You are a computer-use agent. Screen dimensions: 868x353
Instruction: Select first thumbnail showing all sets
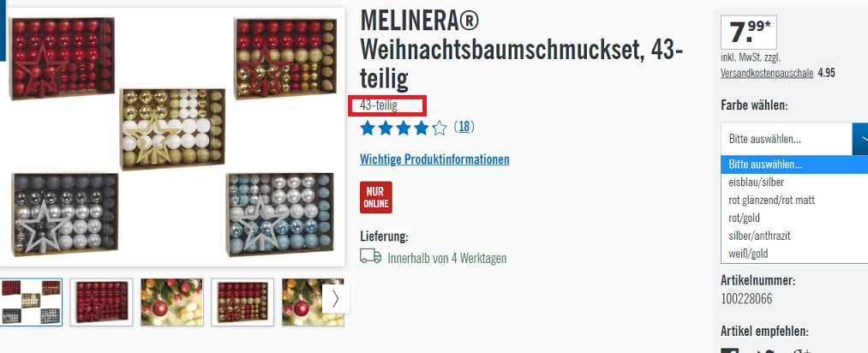pos(31,302)
